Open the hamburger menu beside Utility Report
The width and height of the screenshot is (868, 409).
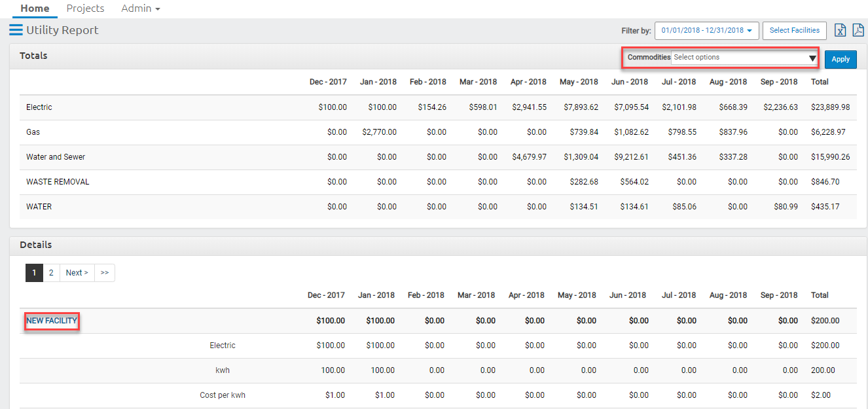[x=16, y=30]
